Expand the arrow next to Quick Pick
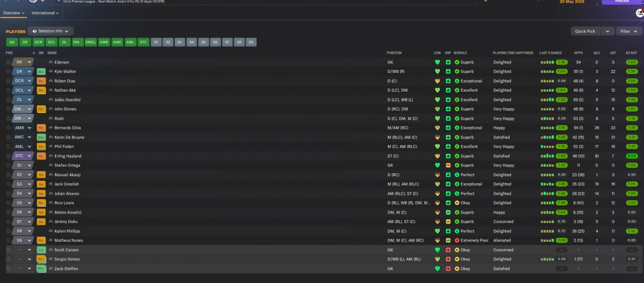This screenshot has width=644, height=283. (608, 31)
